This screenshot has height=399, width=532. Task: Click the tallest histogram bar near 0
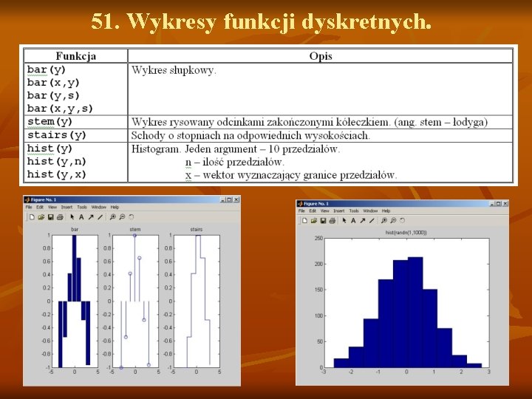(415, 312)
